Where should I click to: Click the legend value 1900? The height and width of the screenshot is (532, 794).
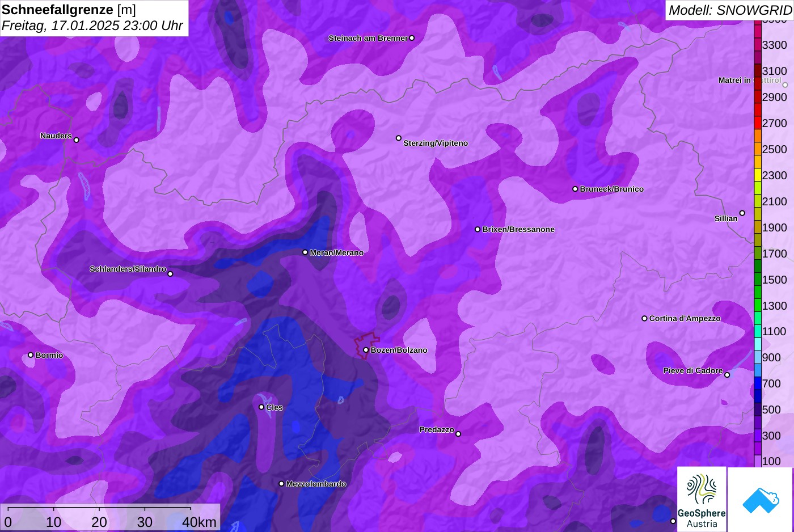pyautogui.click(x=774, y=227)
